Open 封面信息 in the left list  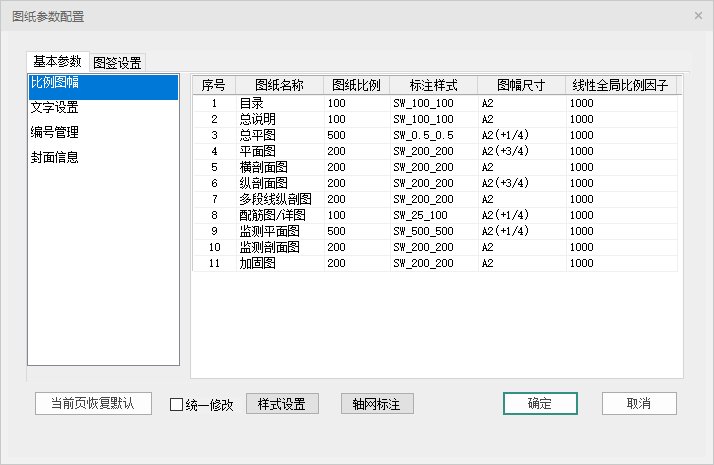pyautogui.click(x=103, y=157)
